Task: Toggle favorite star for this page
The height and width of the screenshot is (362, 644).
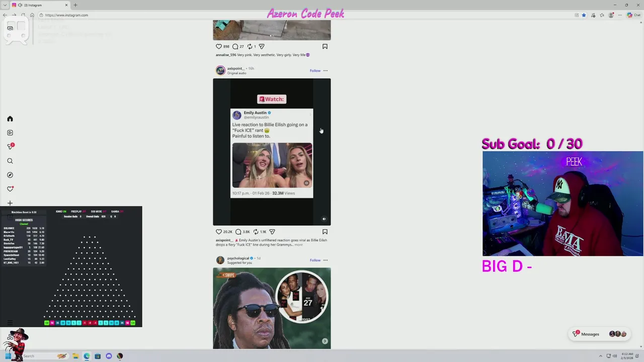Action: [584, 15]
